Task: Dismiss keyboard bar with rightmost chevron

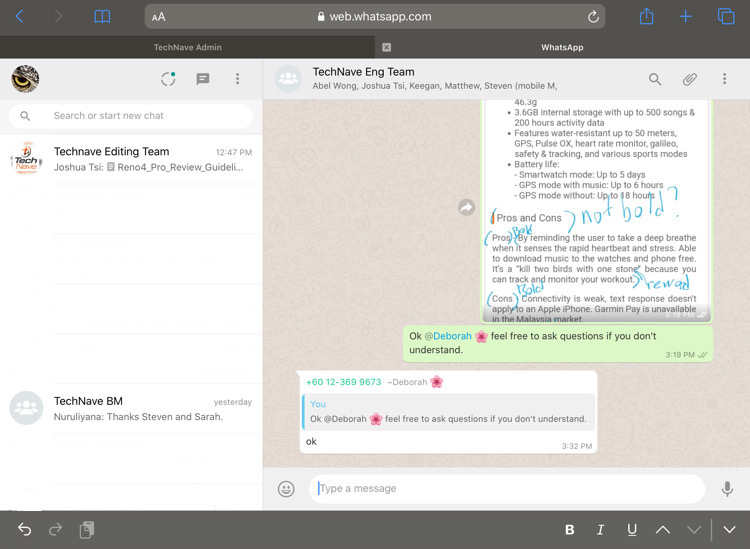Action: (x=729, y=529)
